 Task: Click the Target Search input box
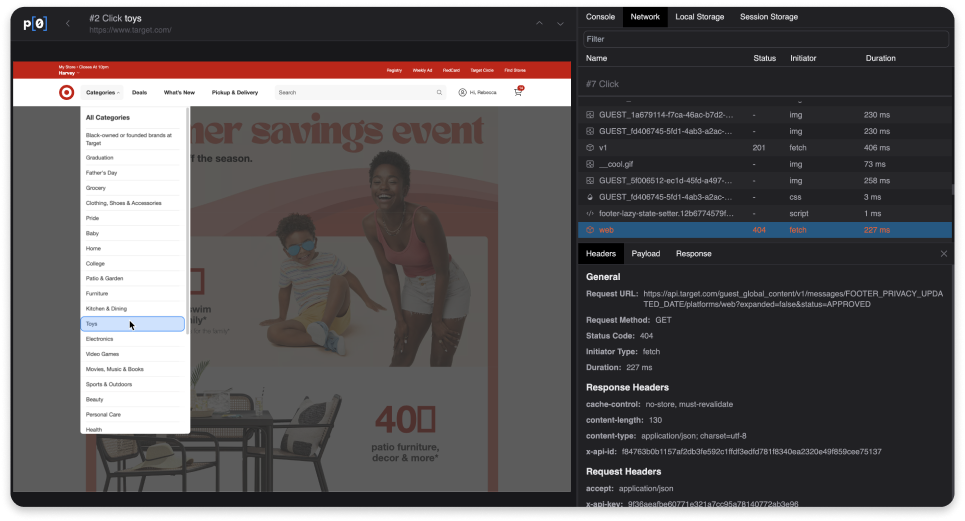[360, 92]
